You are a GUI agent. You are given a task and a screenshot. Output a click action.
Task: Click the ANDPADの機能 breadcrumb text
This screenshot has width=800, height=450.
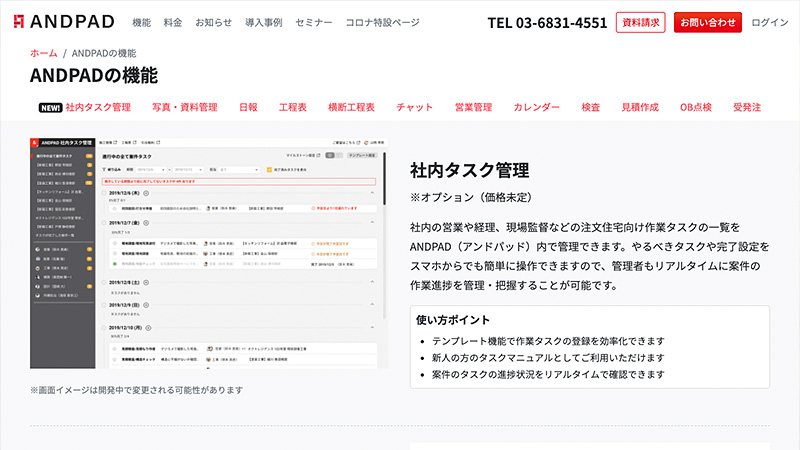(104, 53)
